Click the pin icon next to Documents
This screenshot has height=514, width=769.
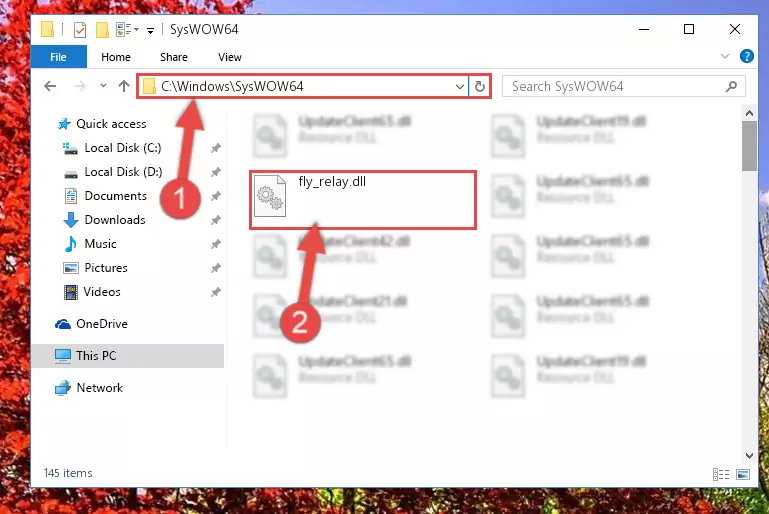pyautogui.click(x=216, y=196)
